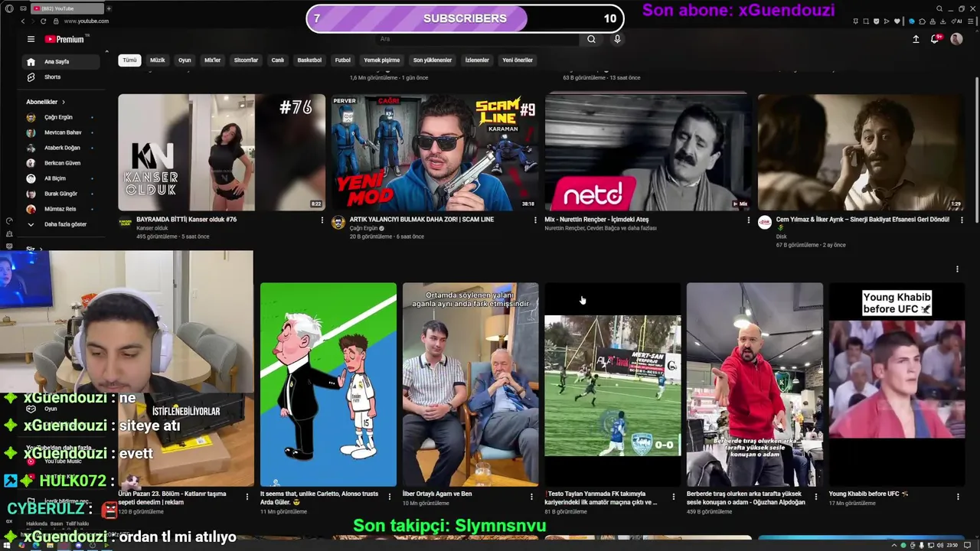Open the browser downloads icon
This screenshot has height=551, width=980.
(942, 21)
